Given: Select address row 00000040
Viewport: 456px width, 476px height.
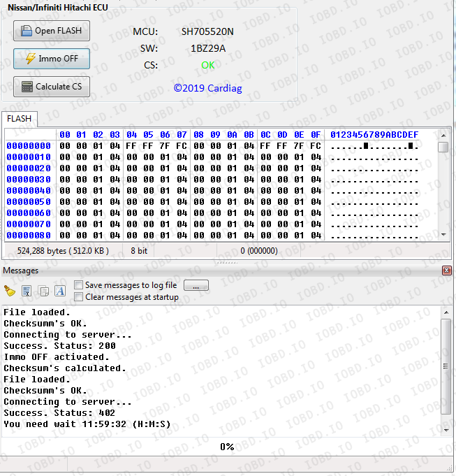Looking at the screenshot, I should (x=29, y=191).
